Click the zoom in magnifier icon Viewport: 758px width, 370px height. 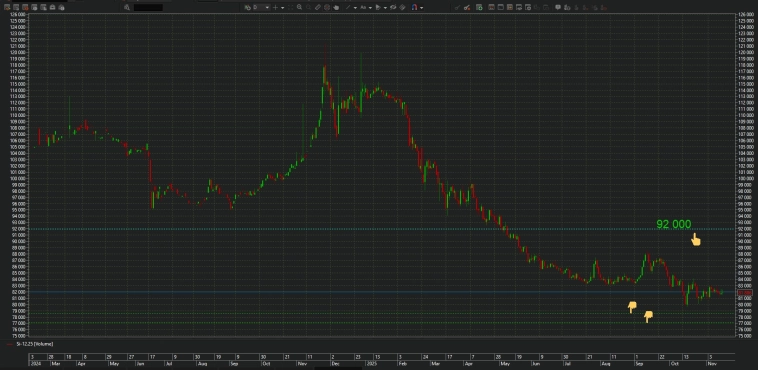(x=299, y=7)
